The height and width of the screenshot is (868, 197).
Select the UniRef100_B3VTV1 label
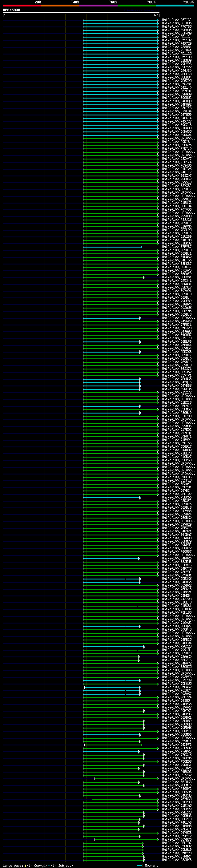[177, 375]
